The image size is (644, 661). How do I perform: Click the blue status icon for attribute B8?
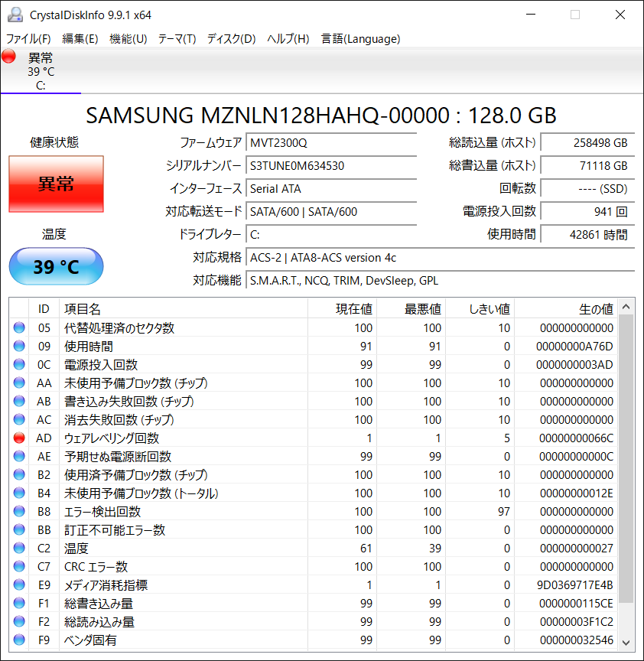coord(19,511)
